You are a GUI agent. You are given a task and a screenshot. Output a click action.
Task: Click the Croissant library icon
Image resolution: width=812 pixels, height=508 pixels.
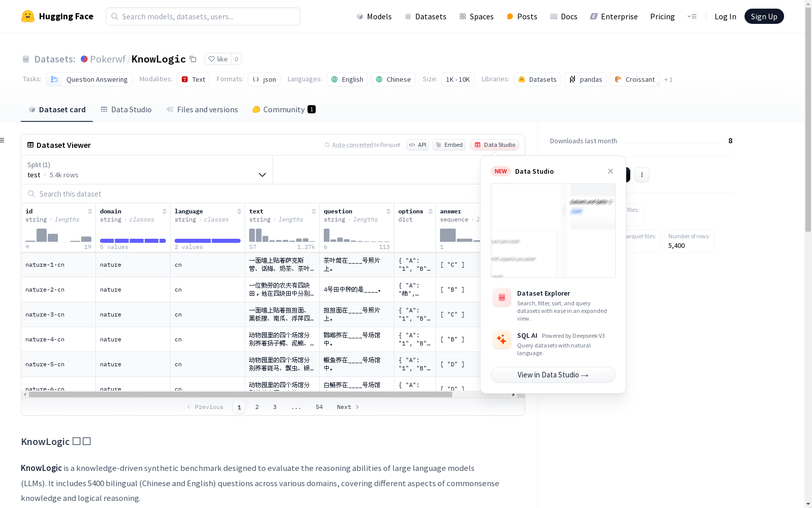pyautogui.click(x=618, y=79)
